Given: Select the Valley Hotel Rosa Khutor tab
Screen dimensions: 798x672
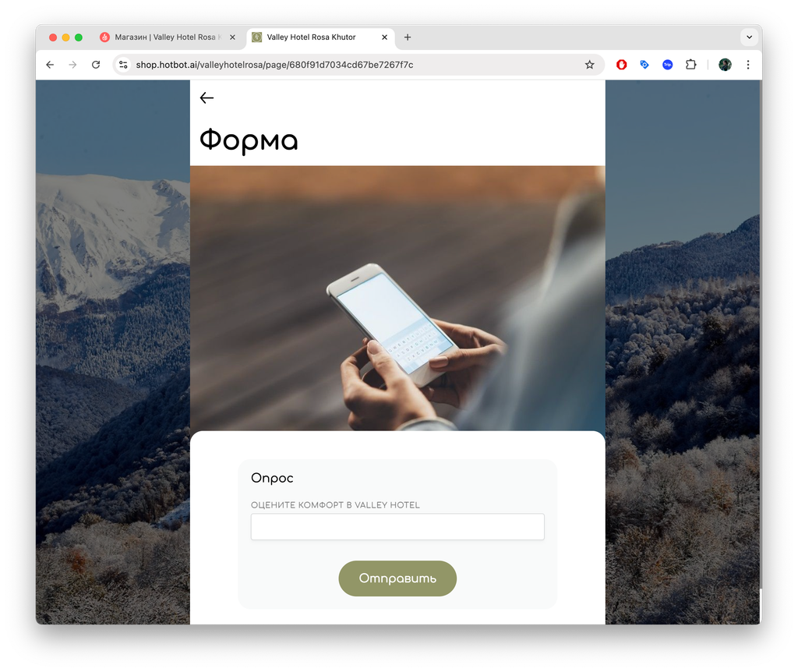Looking at the screenshot, I should click(312, 37).
